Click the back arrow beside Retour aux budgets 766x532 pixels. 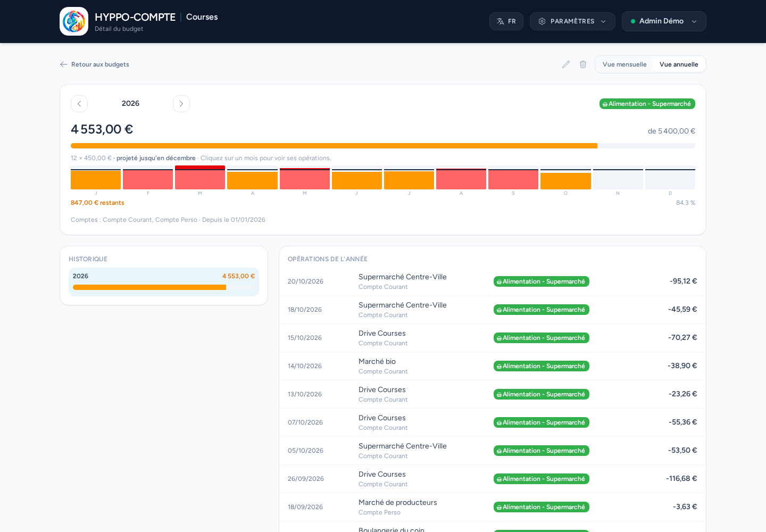pos(64,64)
